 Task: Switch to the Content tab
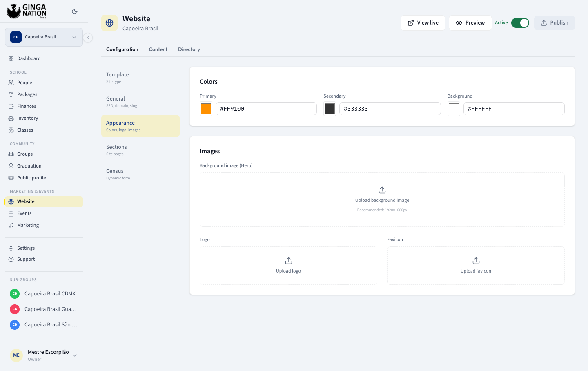(158, 49)
